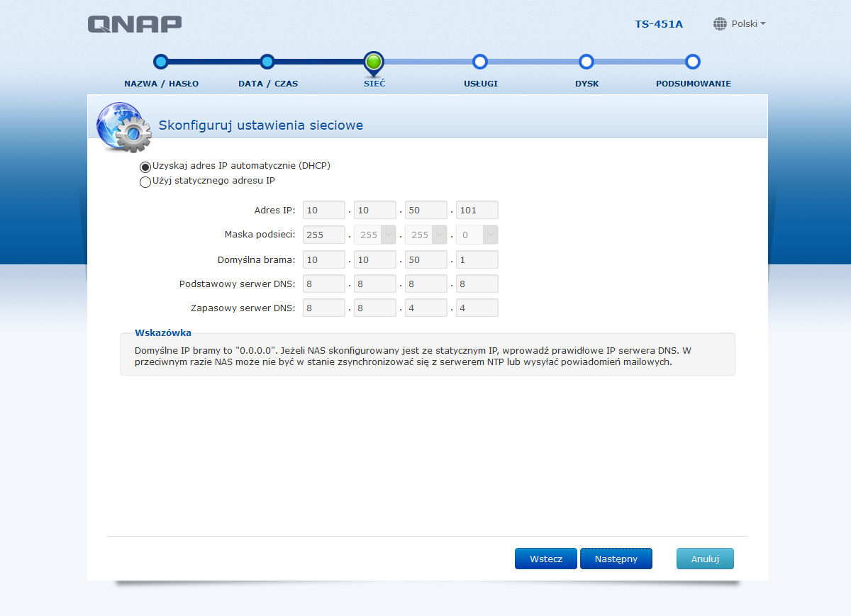The height and width of the screenshot is (616, 851).
Task: Select the DATA / CZAS step circle
Action: [x=267, y=62]
